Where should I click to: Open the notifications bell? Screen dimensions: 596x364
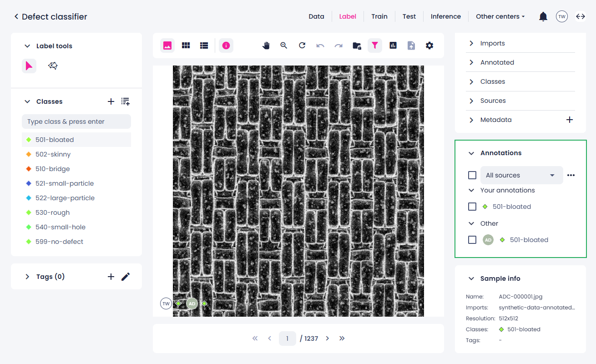pyautogui.click(x=543, y=17)
